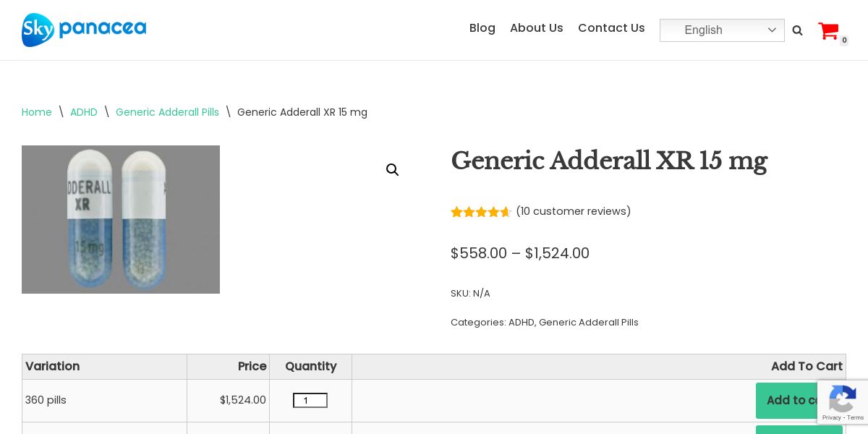Go to About Us page
This screenshot has width=868, height=434.
point(537,28)
